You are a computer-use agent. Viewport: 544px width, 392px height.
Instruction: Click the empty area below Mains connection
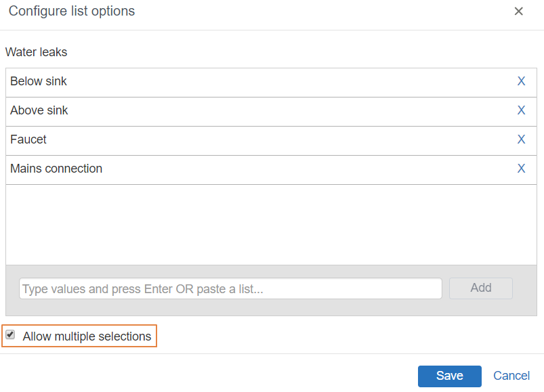(271, 225)
